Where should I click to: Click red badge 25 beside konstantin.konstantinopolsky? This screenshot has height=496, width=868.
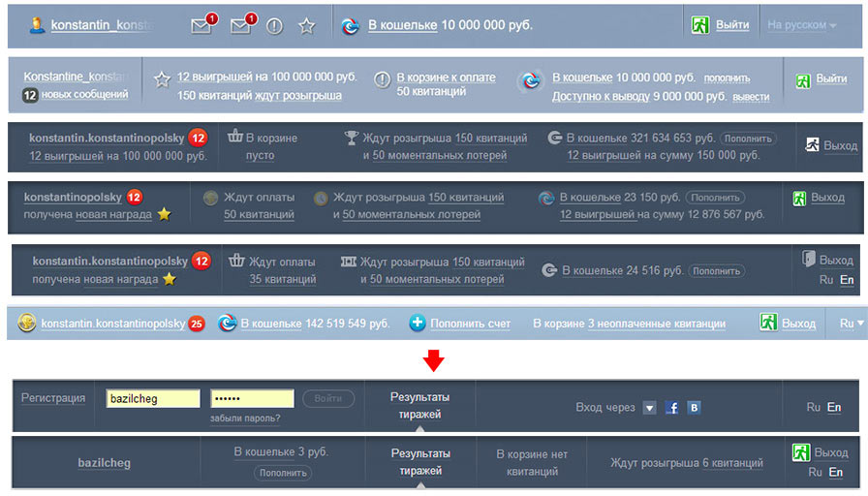(197, 324)
